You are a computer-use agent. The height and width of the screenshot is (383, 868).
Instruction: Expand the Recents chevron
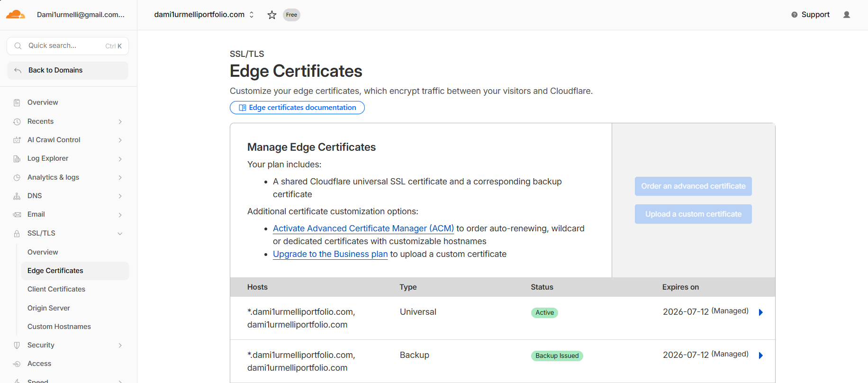(x=120, y=121)
